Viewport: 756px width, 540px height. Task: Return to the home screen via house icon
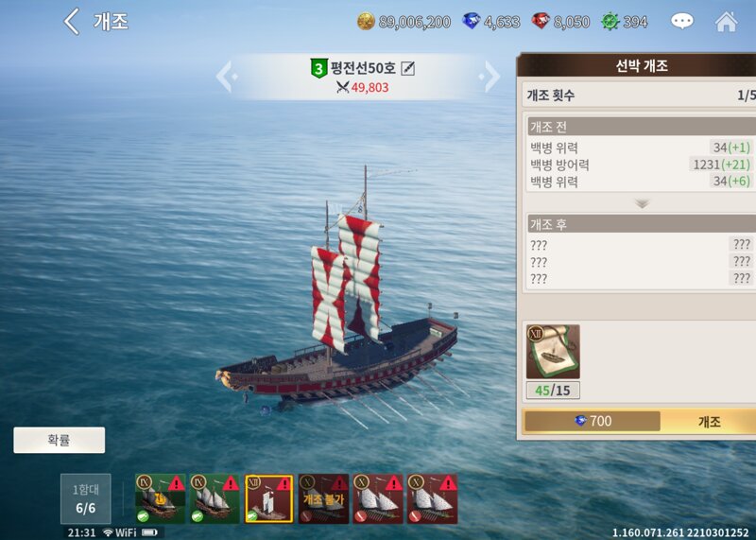point(726,21)
